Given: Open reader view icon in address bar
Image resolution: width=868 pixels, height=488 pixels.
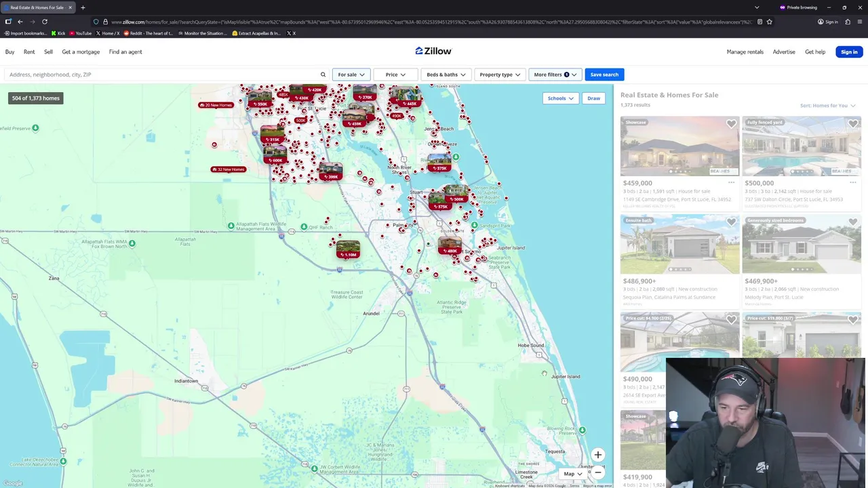Looking at the screenshot, I should tap(759, 22).
